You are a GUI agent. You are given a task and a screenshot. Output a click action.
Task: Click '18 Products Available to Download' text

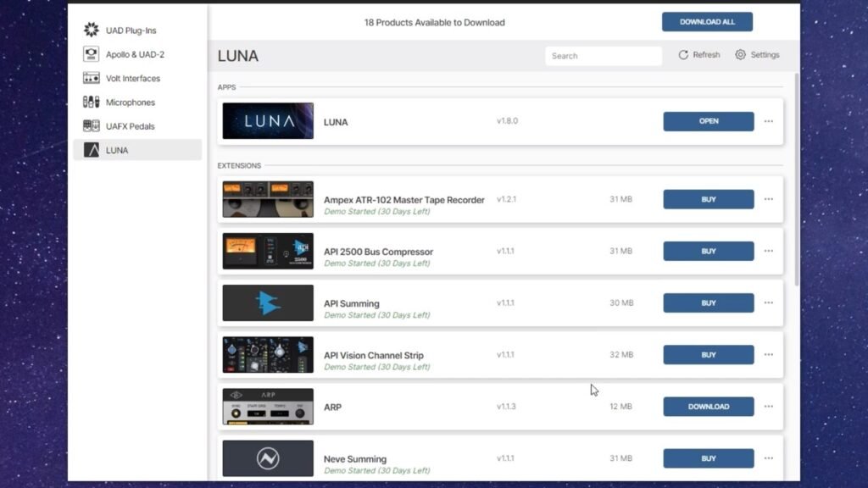(435, 23)
